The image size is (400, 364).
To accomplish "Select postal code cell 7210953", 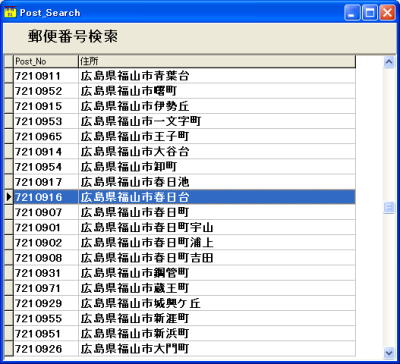I will pos(46,121).
